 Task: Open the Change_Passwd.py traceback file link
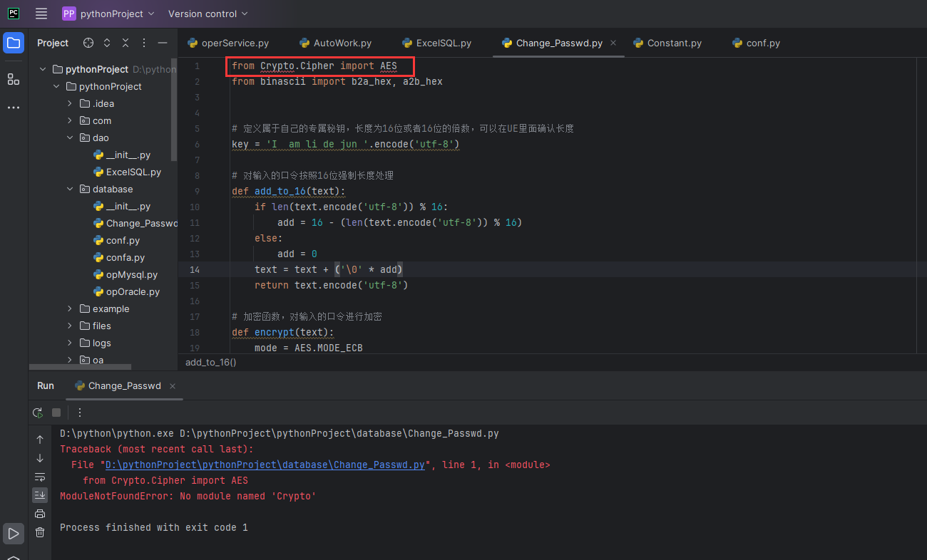[265, 465]
